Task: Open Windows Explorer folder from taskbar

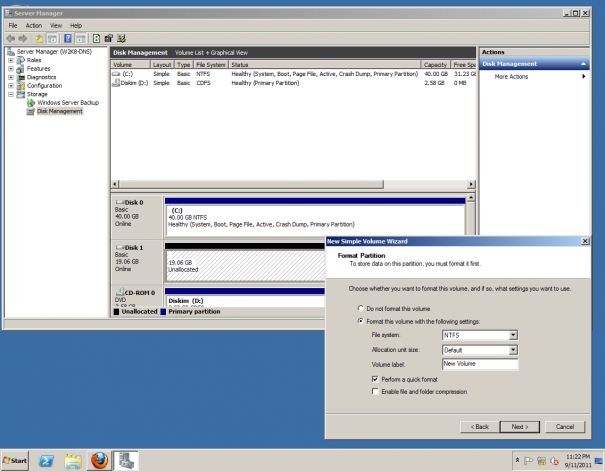Action: [73, 461]
